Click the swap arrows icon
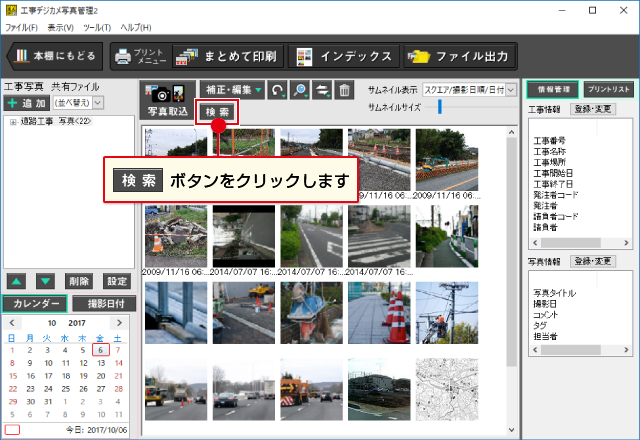This screenshot has width=640, height=440. click(322, 91)
